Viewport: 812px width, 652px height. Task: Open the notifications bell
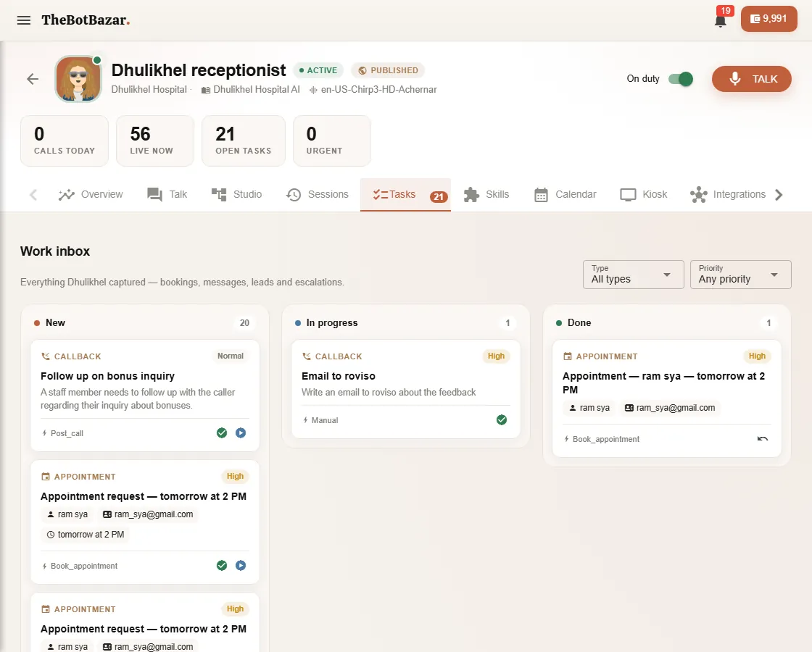(720, 21)
